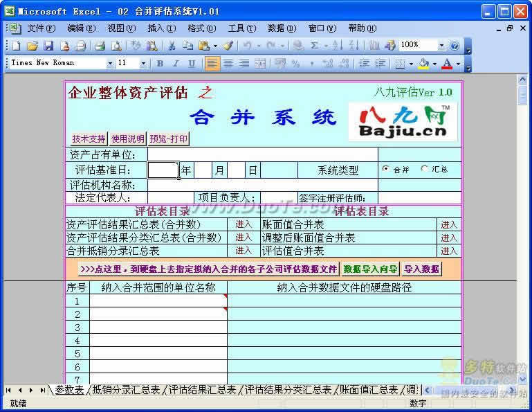Click the 评估机构名称 input cell
Viewport: 532px width, 412px height.
(x=263, y=185)
